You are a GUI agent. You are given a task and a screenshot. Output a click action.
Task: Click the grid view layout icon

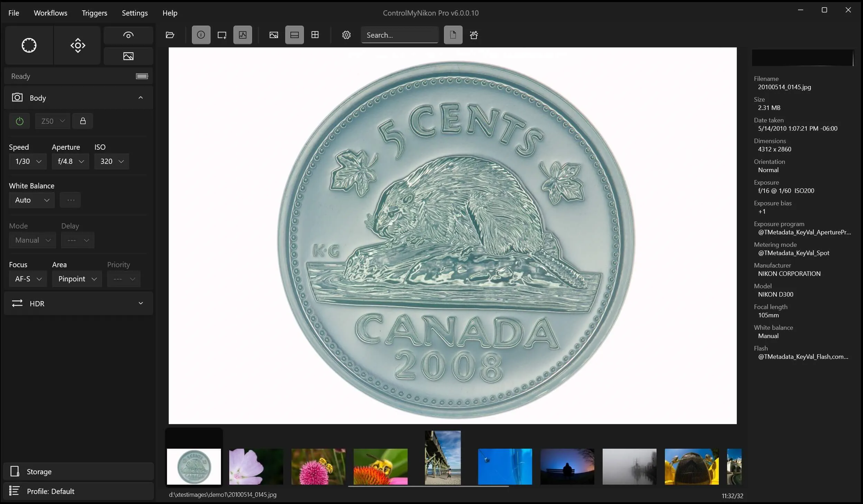315,35
